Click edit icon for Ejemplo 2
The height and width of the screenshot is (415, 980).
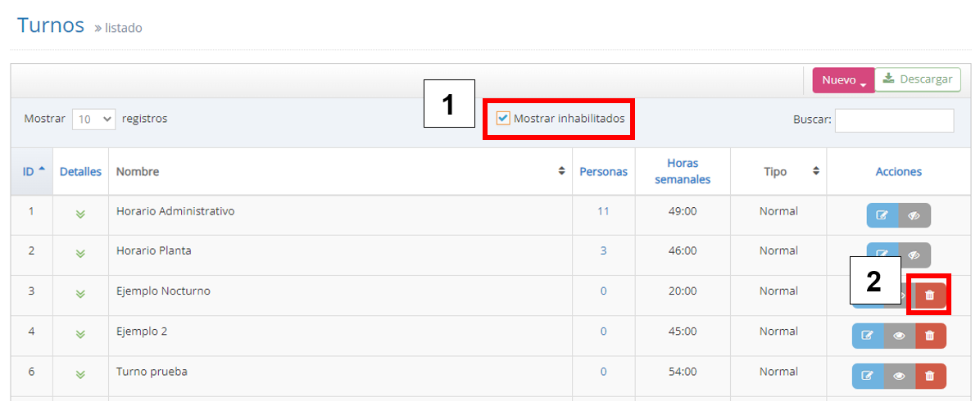coord(868,336)
